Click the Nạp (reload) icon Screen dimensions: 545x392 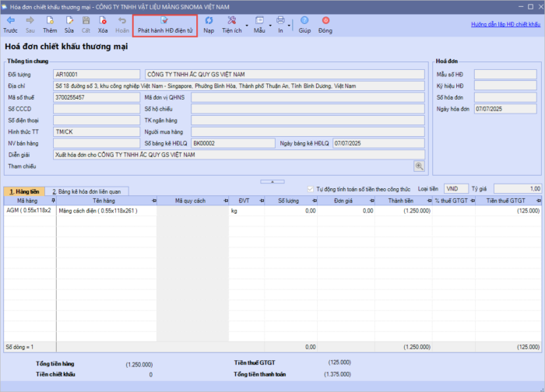tap(209, 20)
